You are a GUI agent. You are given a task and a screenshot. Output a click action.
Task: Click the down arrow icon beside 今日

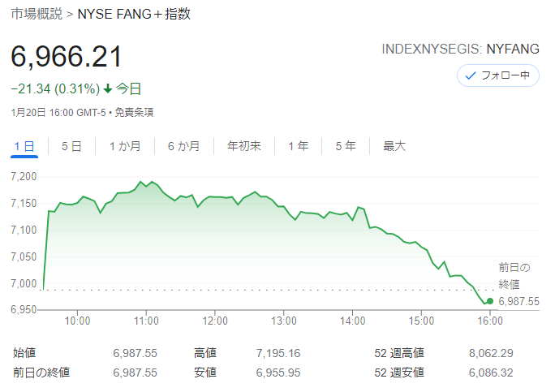(x=108, y=88)
